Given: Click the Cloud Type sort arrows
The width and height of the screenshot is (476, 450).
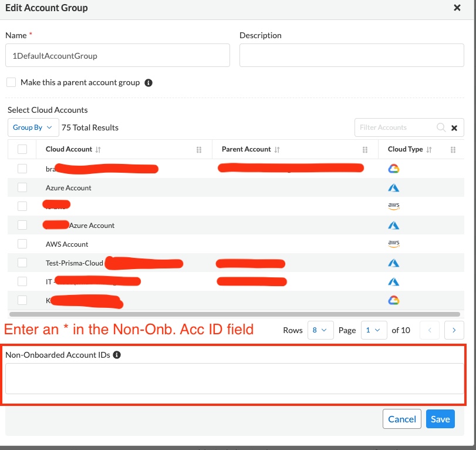Looking at the screenshot, I should pyautogui.click(x=429, y=150).
